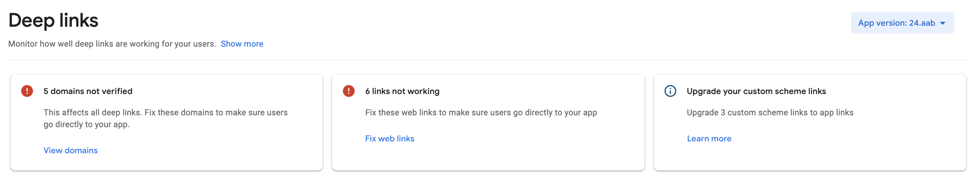
Task: Click the Deep links page heading
Action: (x=53, y=20)
